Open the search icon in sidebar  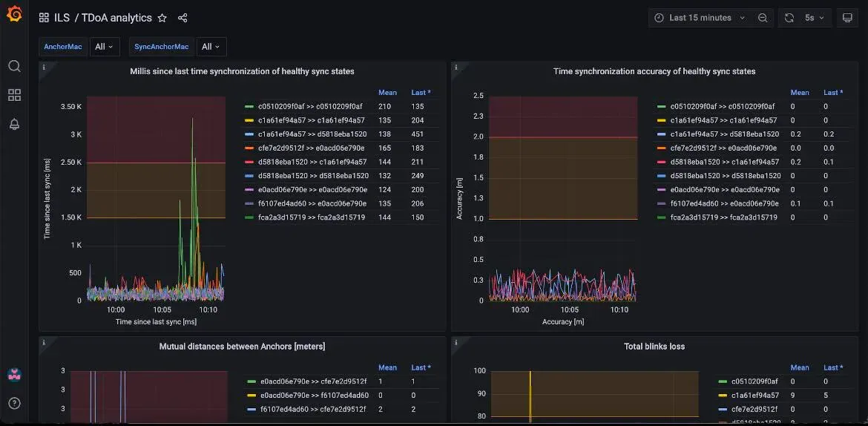[14, 67]
